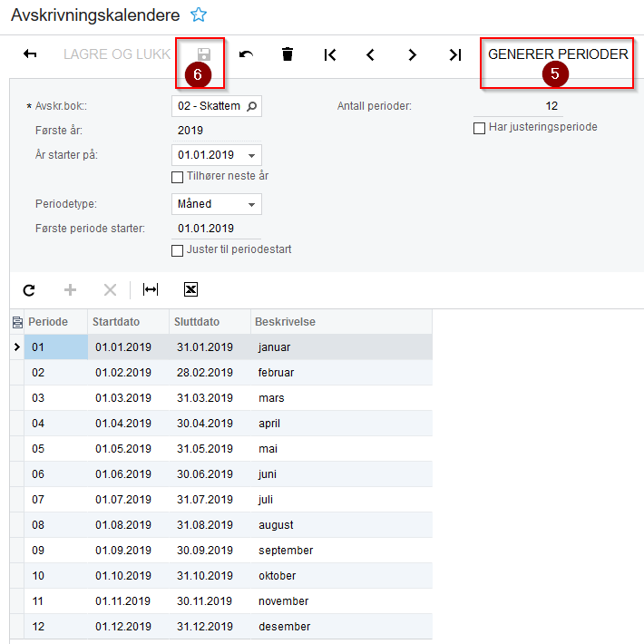Click description cell oktober
This screenshot has width=644, height=644.
click(x=341, y=576)
